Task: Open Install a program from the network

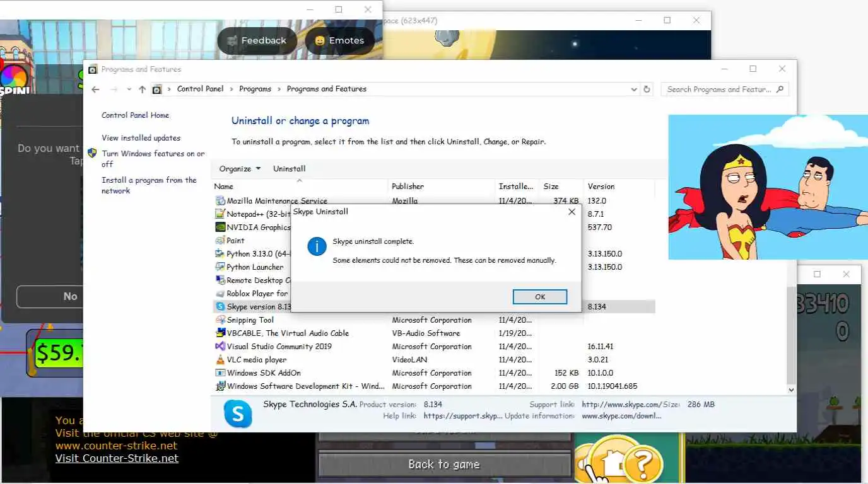Action: point(149,185)
